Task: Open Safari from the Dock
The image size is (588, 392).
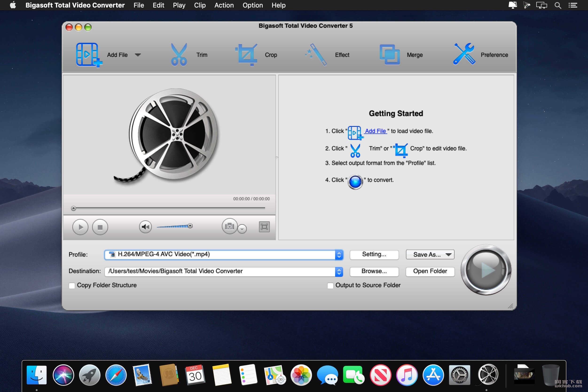Action: pos(116,375)
